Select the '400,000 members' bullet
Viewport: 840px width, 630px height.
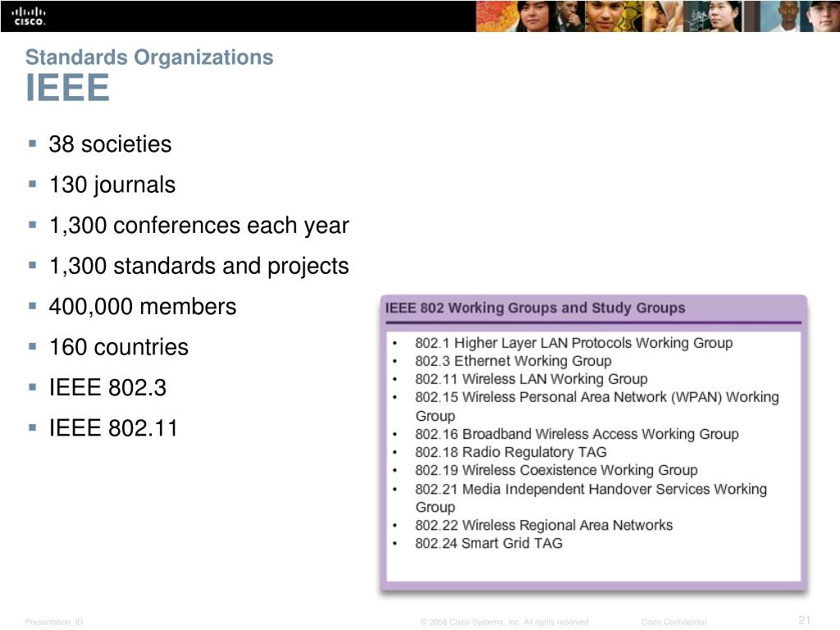click(143, 307)
